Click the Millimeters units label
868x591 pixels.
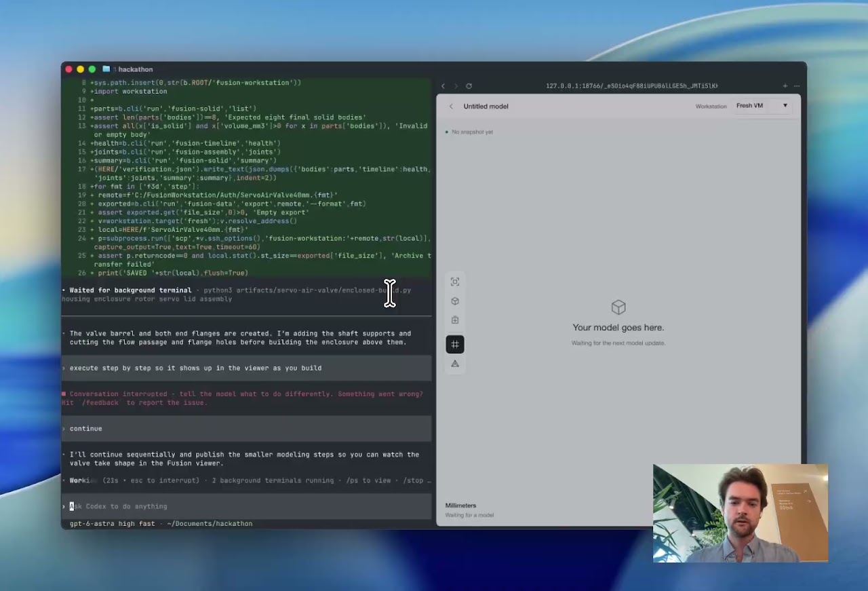click(460, 506)
